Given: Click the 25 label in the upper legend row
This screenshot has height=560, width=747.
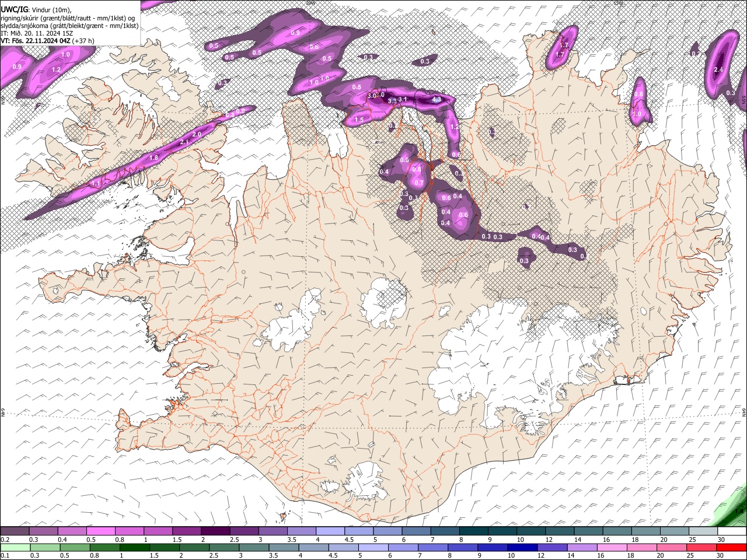Looking at the screenshot, I should [x=692, y=540].
